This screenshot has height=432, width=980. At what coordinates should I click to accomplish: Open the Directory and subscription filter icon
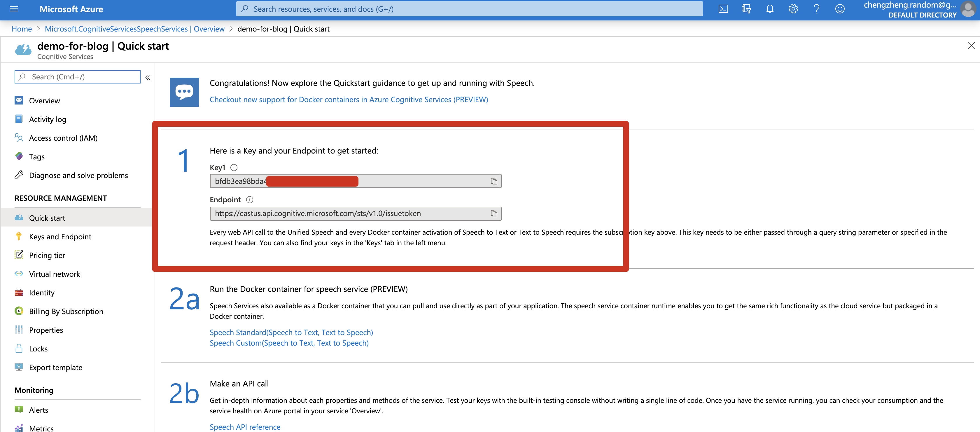tap(746, 9)
